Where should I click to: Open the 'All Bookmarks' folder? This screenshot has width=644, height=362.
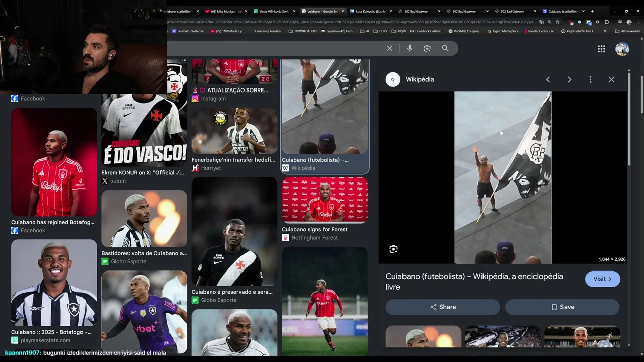(x=628, y=31)
